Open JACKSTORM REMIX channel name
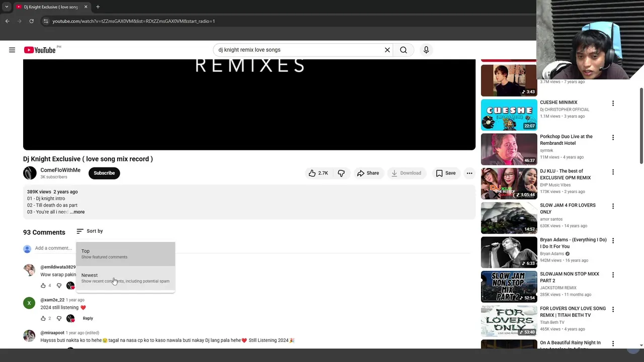 coord(558,288)
